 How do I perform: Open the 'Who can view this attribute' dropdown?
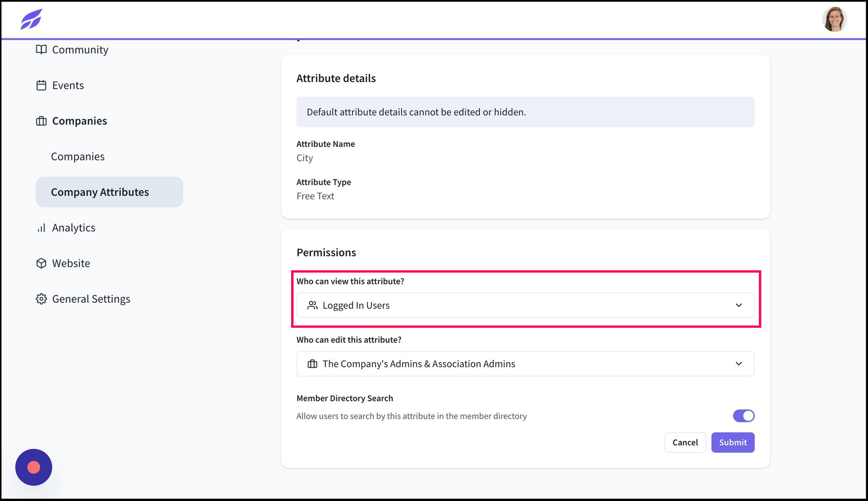pos(525,305)
